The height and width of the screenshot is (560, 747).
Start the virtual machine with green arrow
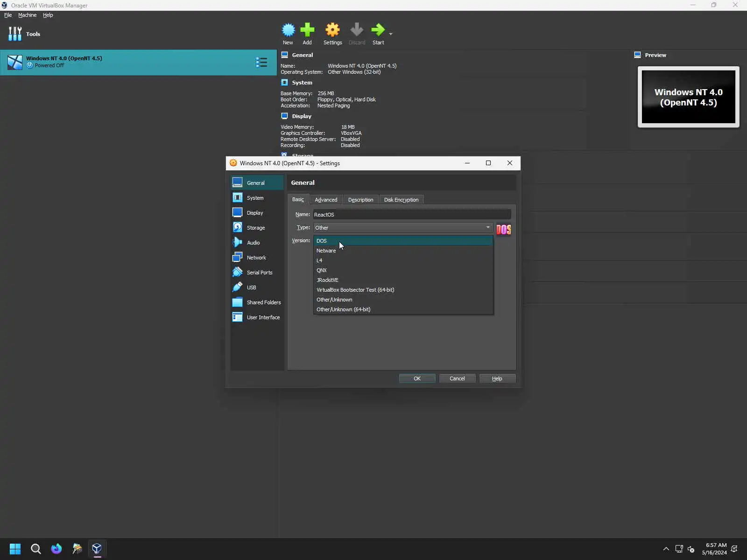point(378,34)
